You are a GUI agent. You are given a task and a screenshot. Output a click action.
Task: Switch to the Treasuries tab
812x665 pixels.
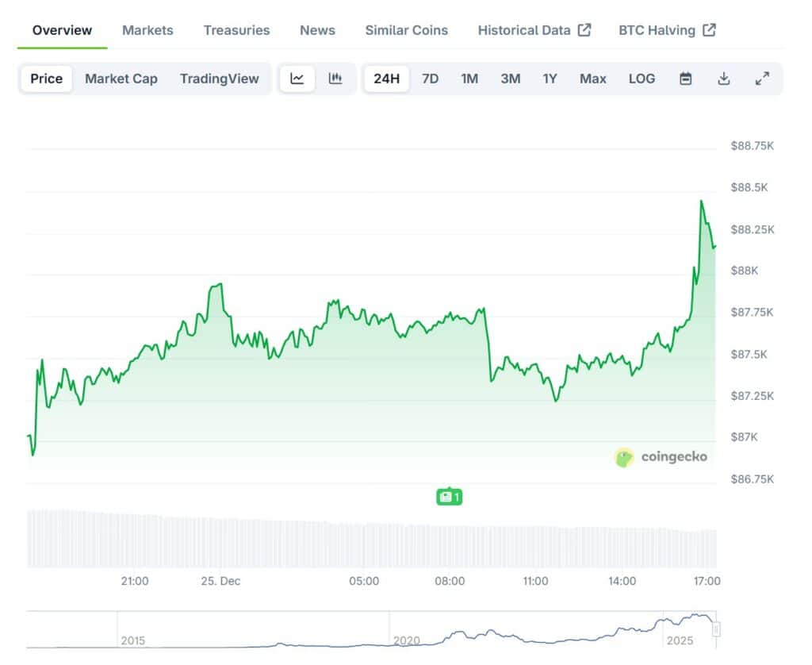pos(236,30)
